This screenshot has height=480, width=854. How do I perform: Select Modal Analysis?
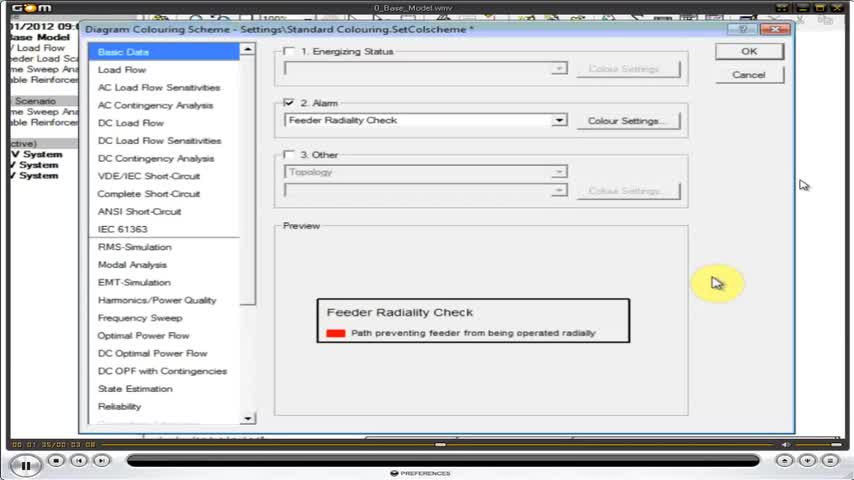pyautogui.click(x=132, y=265)
